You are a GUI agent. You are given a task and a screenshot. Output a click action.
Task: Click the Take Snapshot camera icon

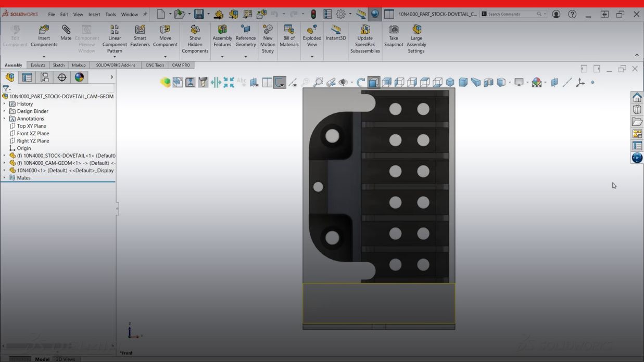(394, 35)
